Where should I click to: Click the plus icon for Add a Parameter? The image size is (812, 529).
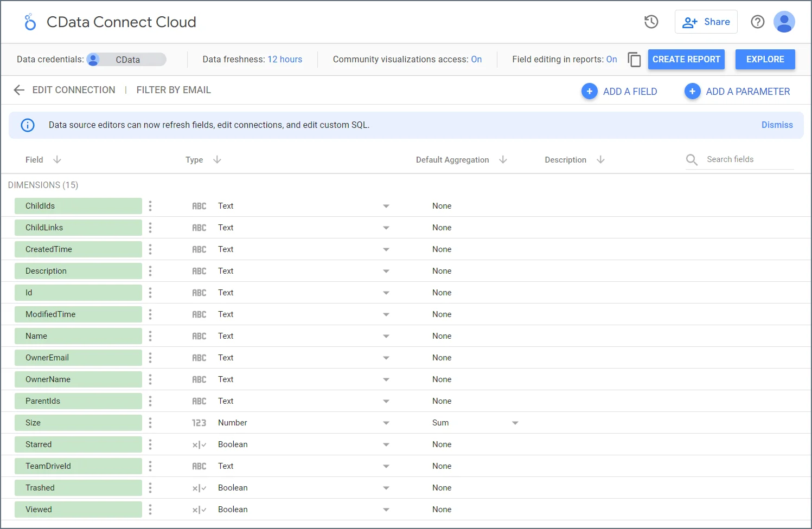[x=692, y=91]
